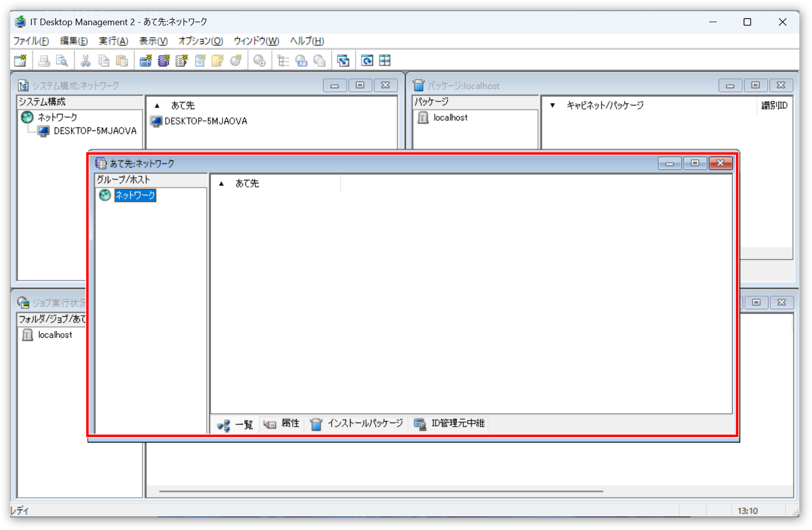Click the create host (blue card) toolbar icon
812x530 pixels.
(x=146, y=61)
